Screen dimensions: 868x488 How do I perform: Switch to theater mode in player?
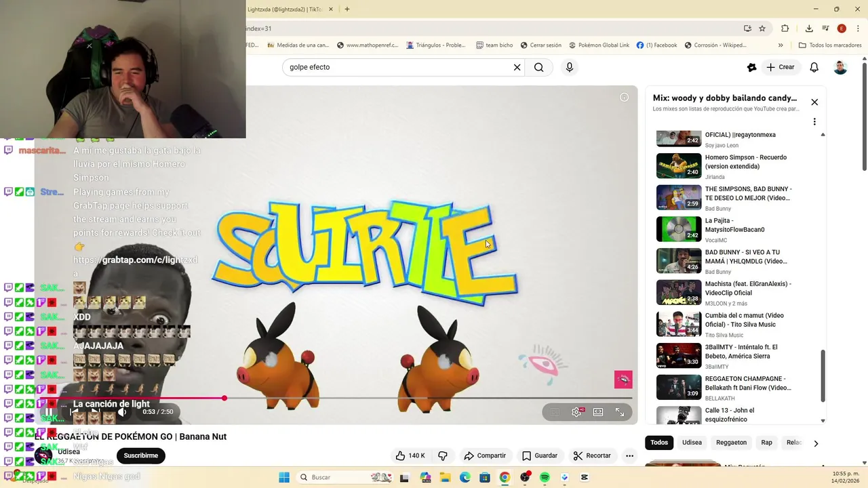coord(598,411)
